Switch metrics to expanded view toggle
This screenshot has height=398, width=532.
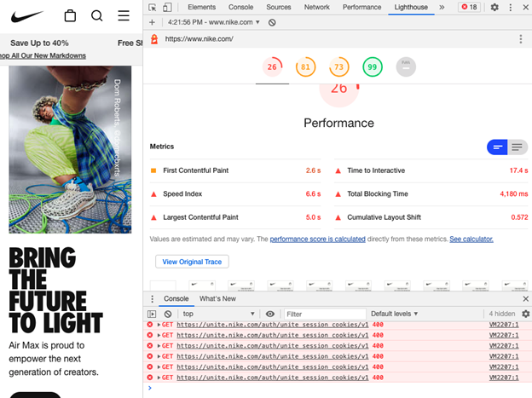(518, 147)
